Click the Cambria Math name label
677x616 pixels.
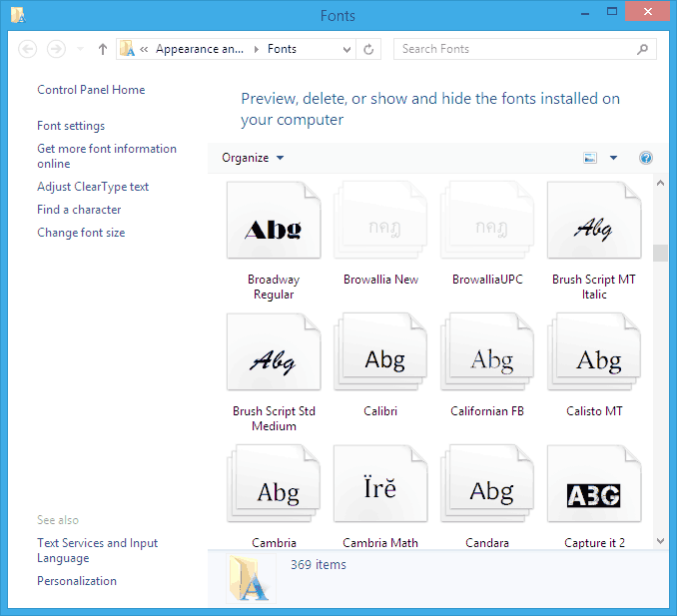(x=380, y=543)
